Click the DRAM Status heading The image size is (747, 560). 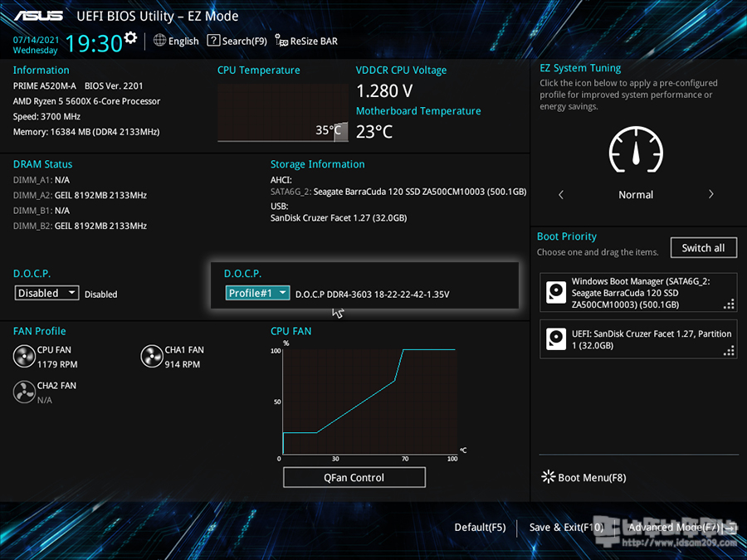coord(43,163)
